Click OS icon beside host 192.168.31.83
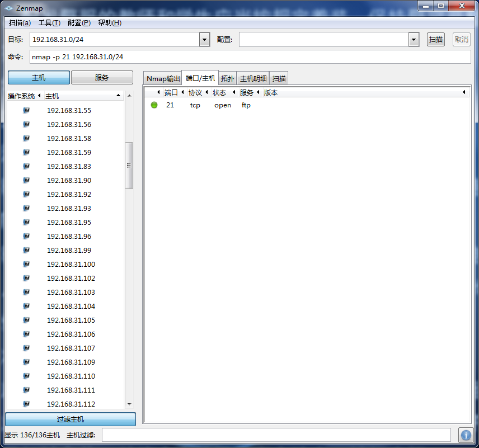Screen dimensions: 479x448 point(26,166)
